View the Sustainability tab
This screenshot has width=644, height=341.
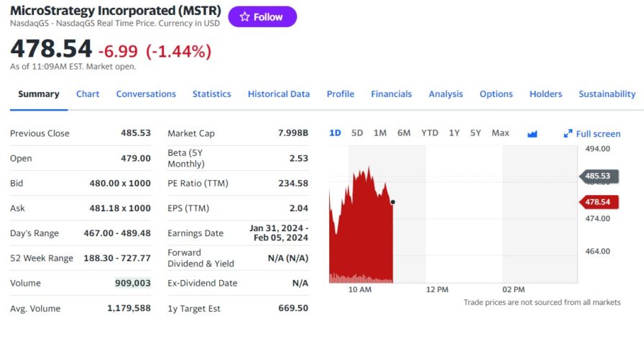pyautogui.click(x=607, y=94)
